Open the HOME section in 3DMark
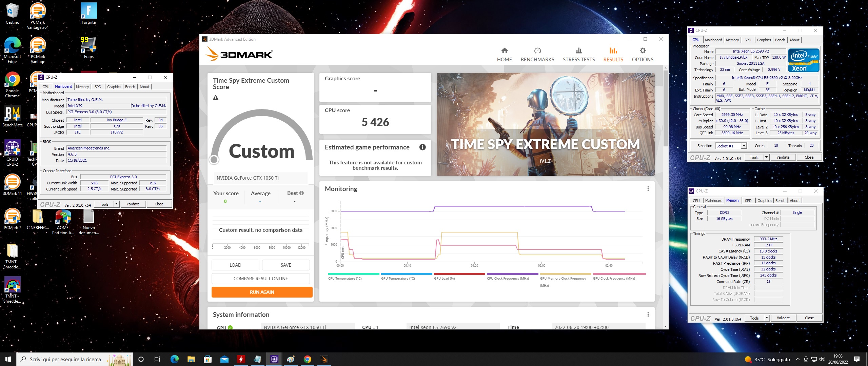This screenshot has height=366, width=868. (x=504, y=55)
